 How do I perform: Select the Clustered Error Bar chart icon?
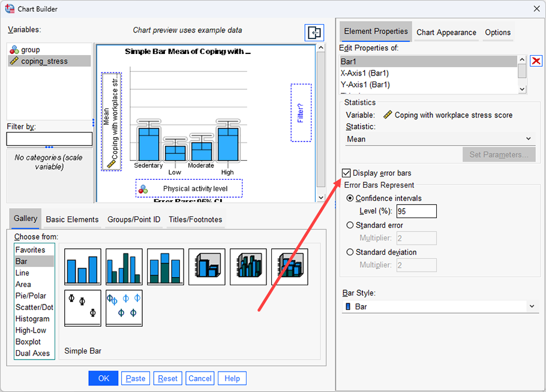coord(124,307)
